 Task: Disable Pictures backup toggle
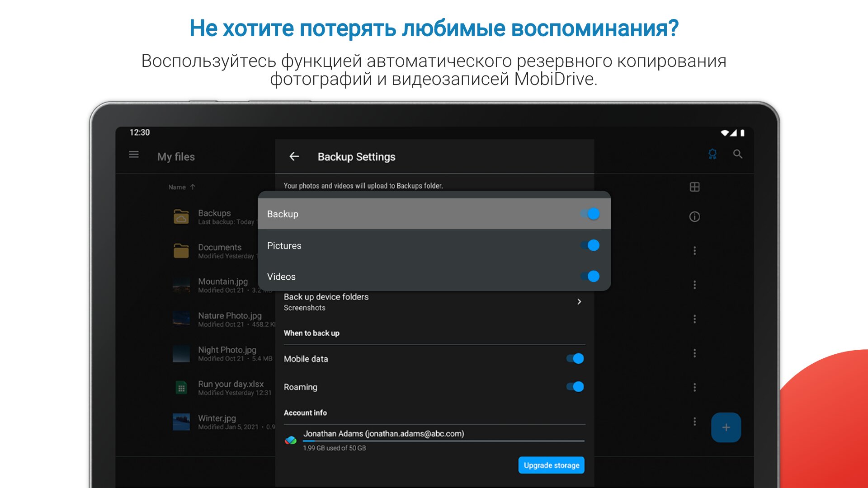[590, 245]
